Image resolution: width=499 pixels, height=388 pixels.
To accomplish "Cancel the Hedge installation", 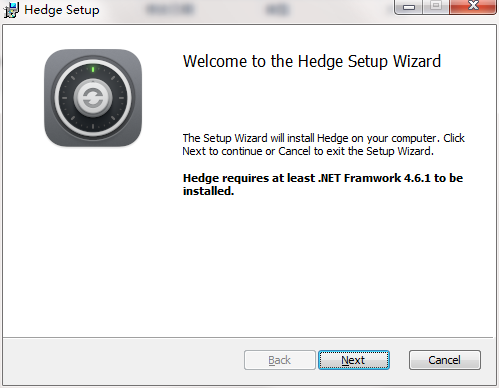I will (x=445, y=360).
